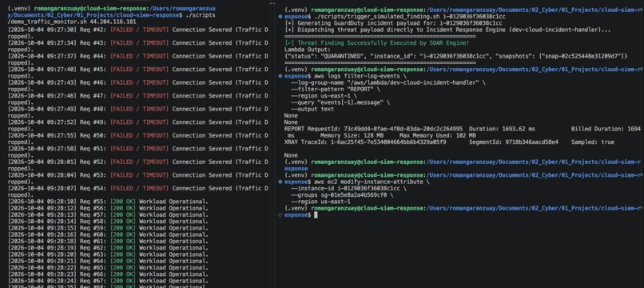
Task: Click FAILED / TIMEOUT on the Req #42 line
Action: click(140, 30)
